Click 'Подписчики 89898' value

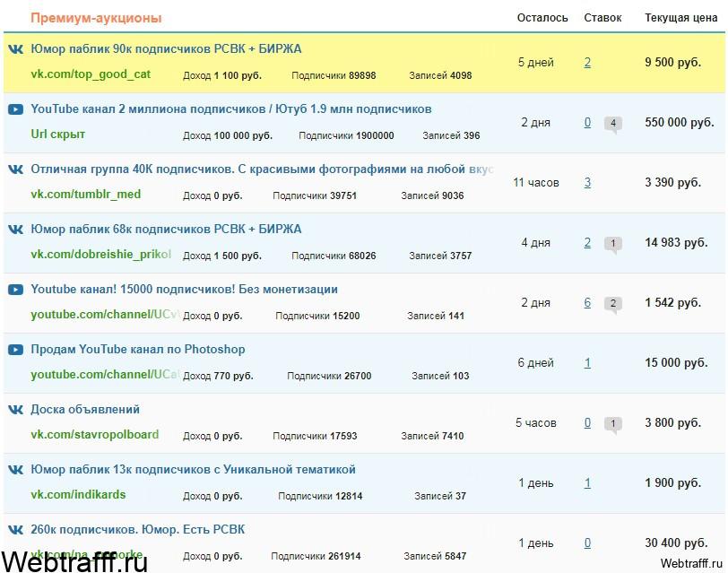click(334, 75)
